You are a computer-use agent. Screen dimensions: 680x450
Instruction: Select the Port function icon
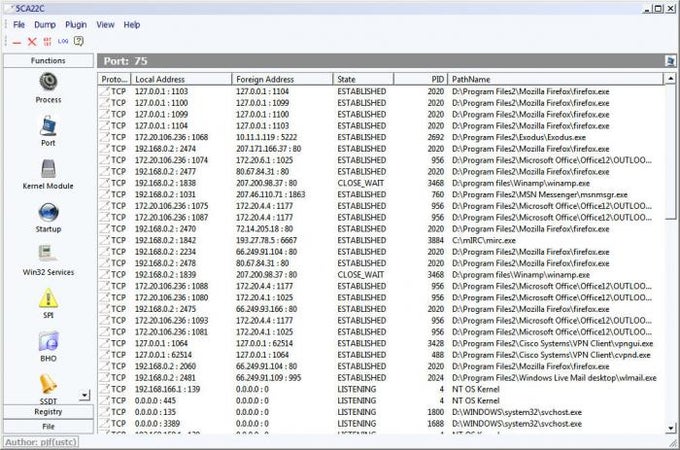(x=48, y=131)
